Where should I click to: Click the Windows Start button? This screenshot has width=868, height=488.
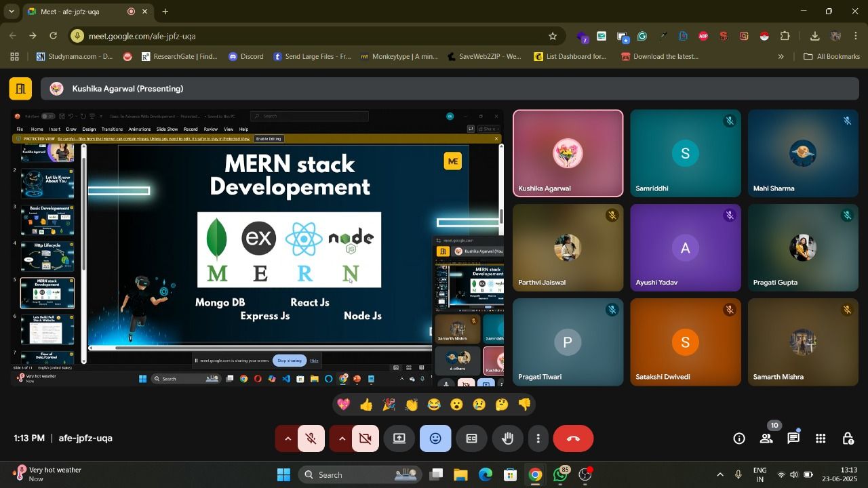click(283, 474)
